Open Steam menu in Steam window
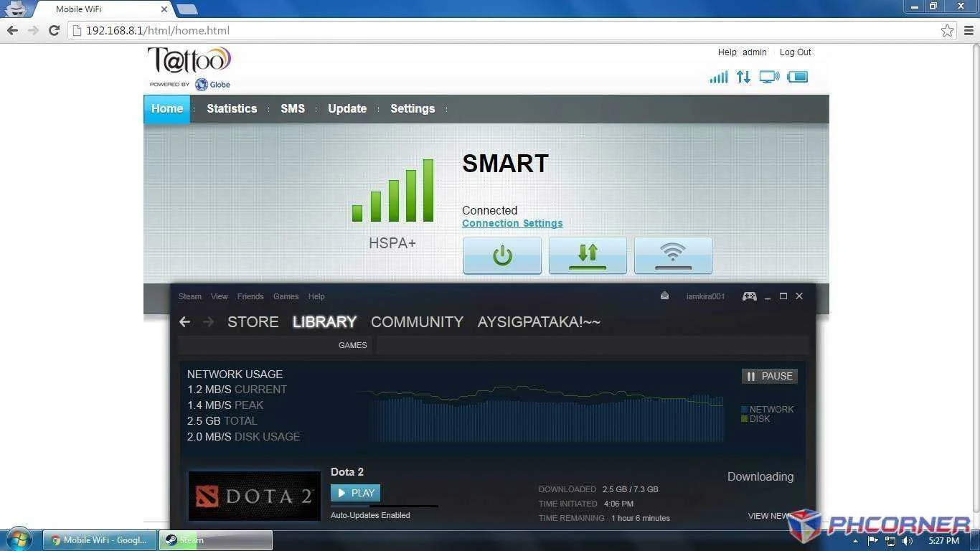This screenshot has width=980, height=551. (x=190, y=296)
